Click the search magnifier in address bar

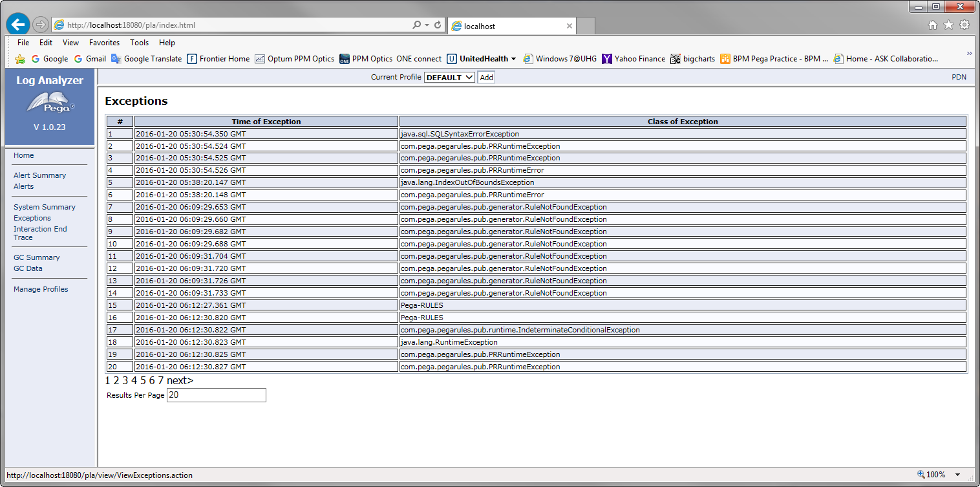point(417,25)
